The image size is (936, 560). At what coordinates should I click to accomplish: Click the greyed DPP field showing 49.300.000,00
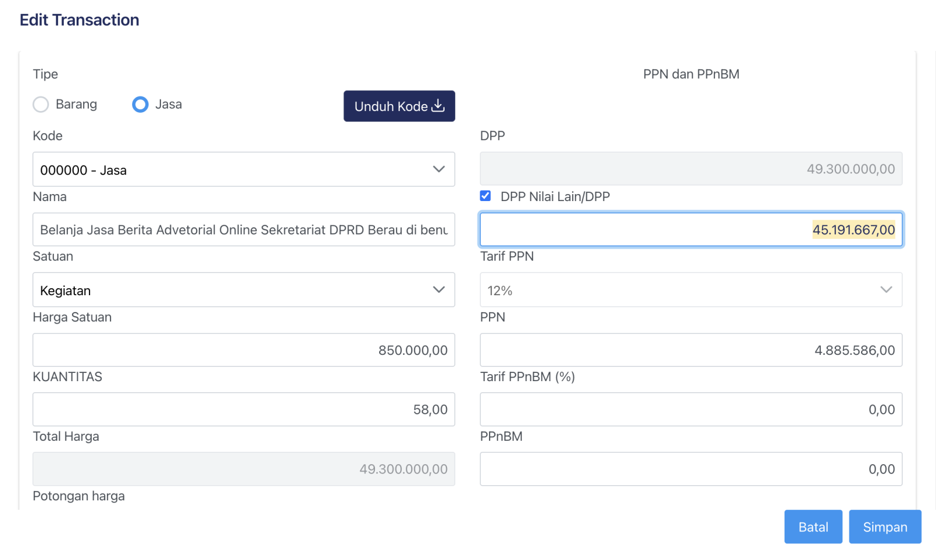pyautogui.click(x=691, y=169)
